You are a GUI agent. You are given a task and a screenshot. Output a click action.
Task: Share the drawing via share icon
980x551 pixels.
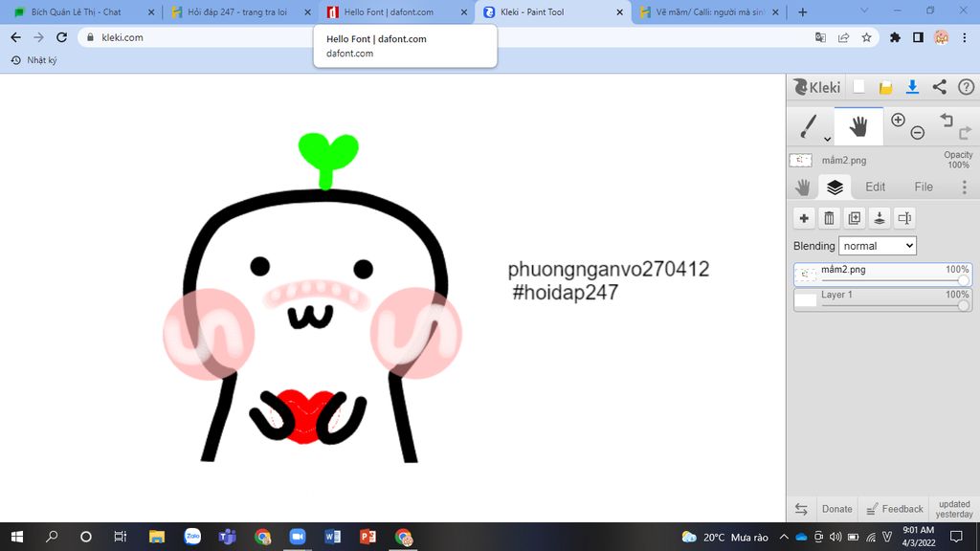[x=940, y=87]
